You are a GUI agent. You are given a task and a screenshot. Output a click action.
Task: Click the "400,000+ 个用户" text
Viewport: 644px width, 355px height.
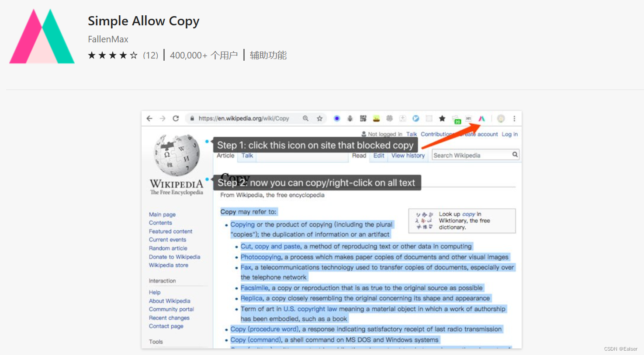(x=204, y=55)
